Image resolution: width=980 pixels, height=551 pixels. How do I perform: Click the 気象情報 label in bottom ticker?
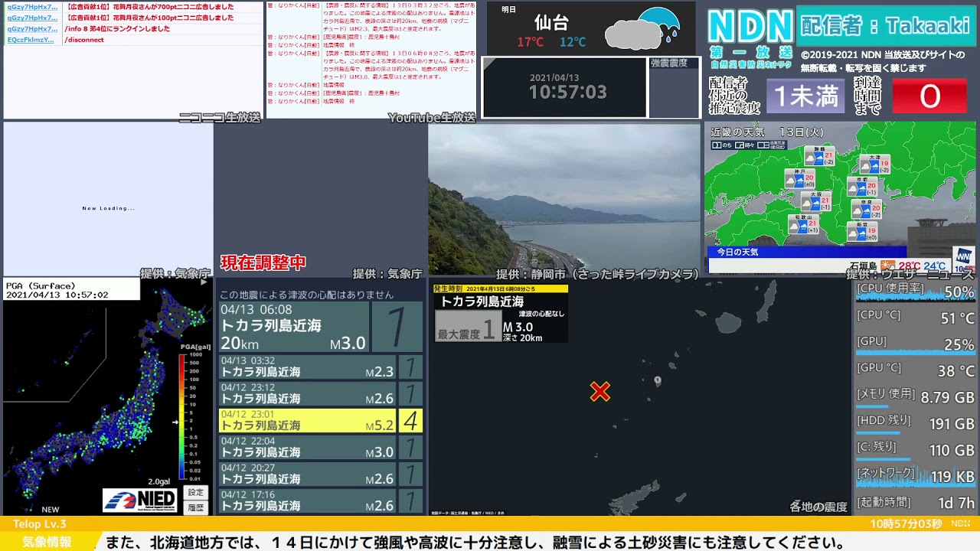tap(47, 542)
